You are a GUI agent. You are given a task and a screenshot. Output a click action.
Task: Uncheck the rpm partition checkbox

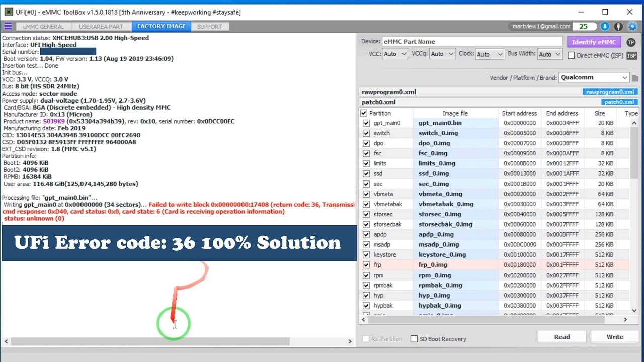pyautogui.click(x=366, y=275)
